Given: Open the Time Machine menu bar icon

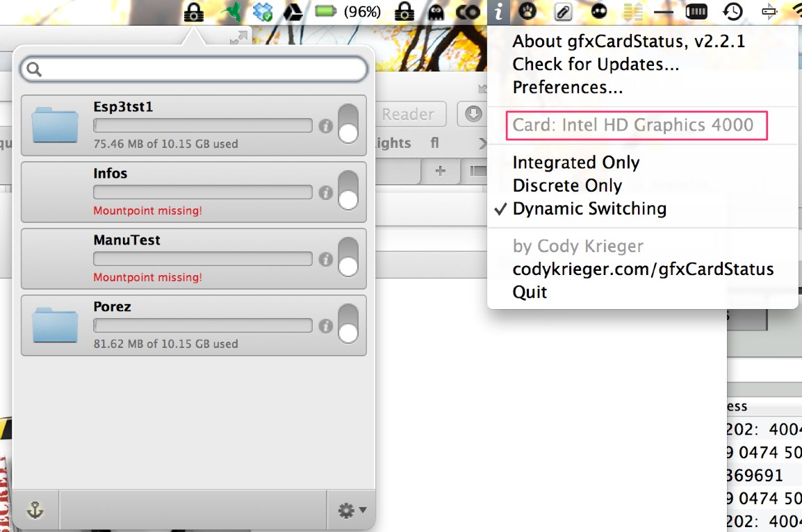Looking at the screenshot, I should pos(733,11).
